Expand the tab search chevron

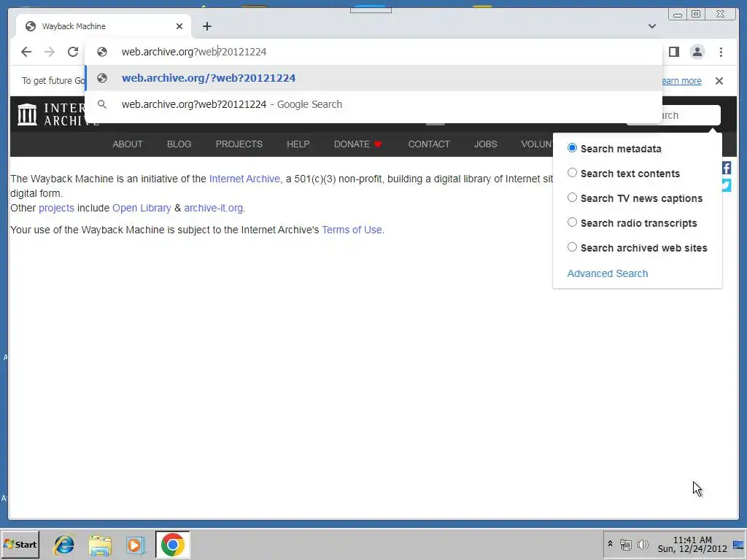[x=652, y=26]
